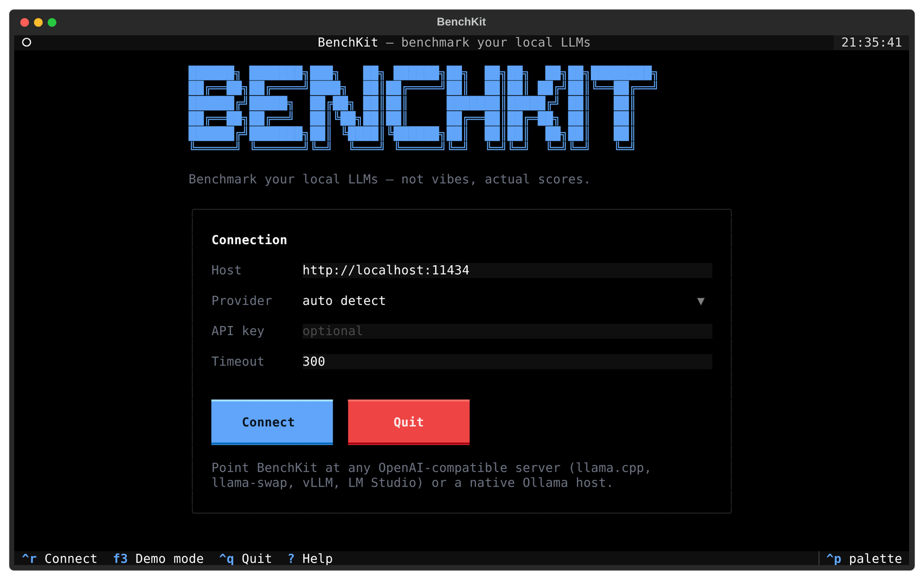Select ^r Connect in the footer

[x=60, y=558]
